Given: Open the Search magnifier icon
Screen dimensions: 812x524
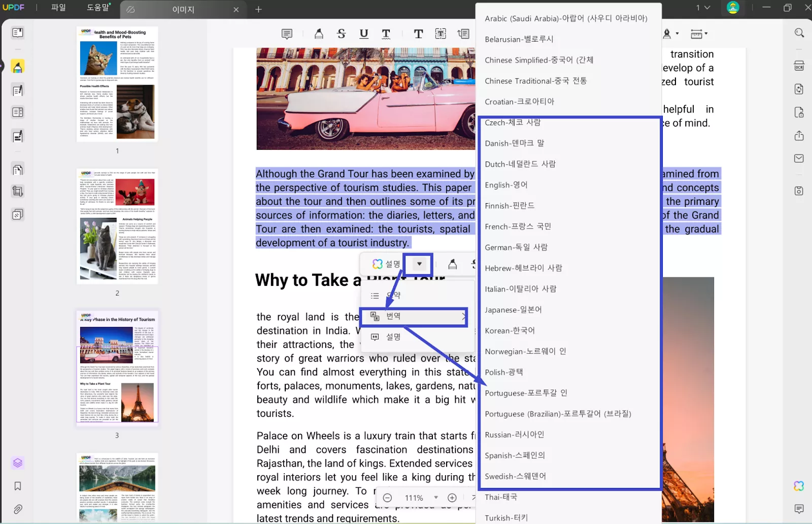Looking at the screenshot, I should tap(799, 33).
